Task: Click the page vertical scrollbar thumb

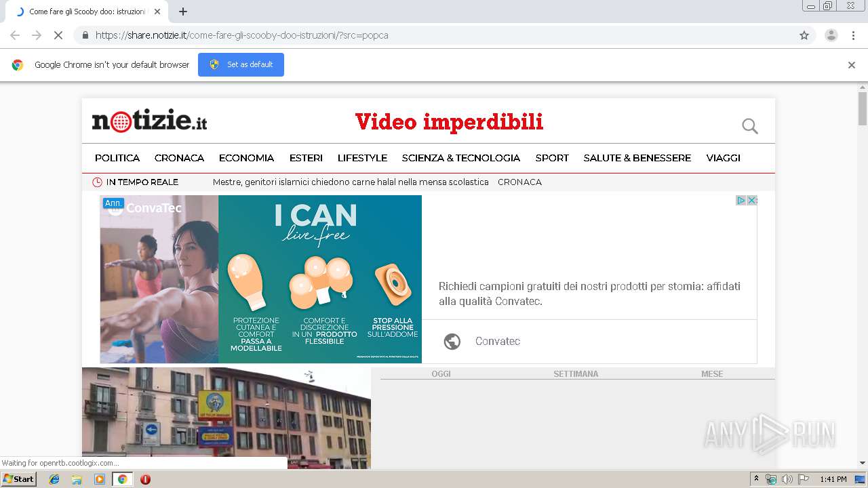Action: point(863,108)
